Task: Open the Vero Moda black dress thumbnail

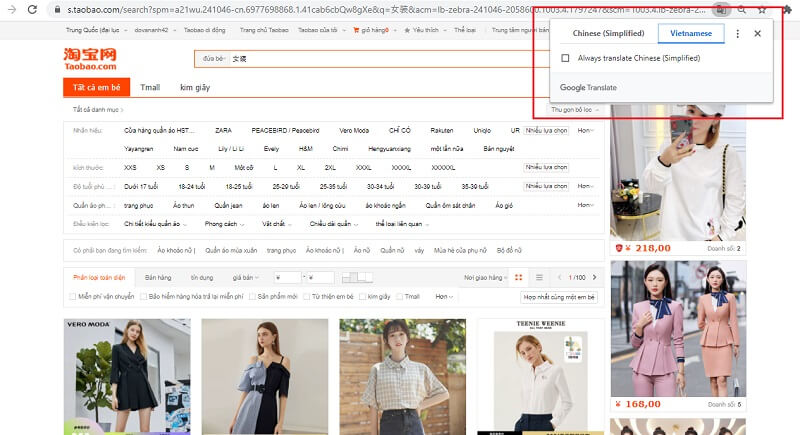Action: coord(127,377)
